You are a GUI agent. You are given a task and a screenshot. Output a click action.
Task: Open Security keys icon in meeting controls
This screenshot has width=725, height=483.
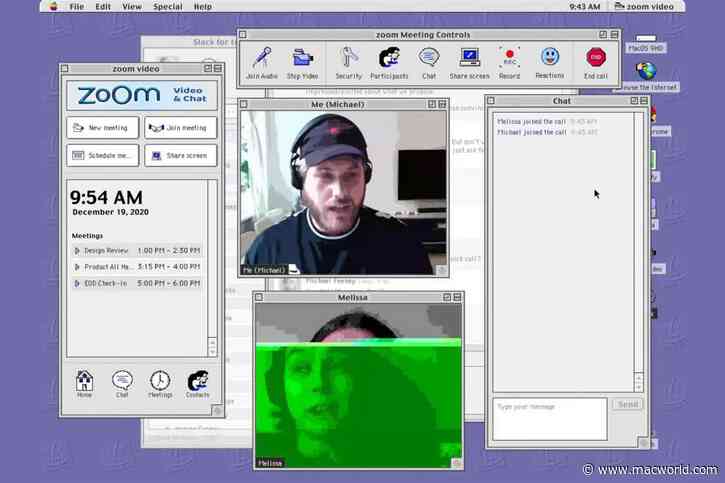tap(349, 57)
